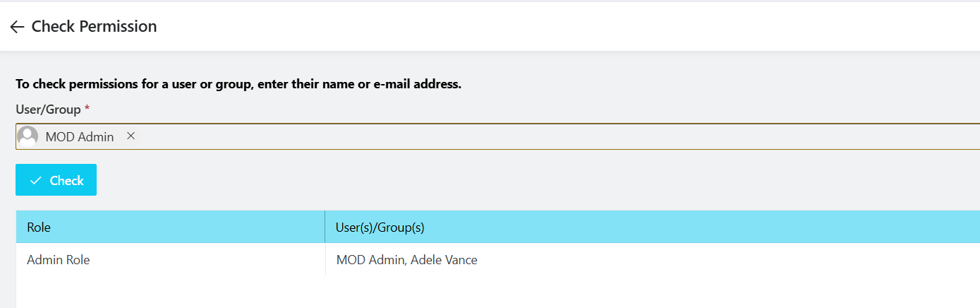Click the instruction text about checking permissions
This screenshot has height=308, width=980.
coord(238,85)
